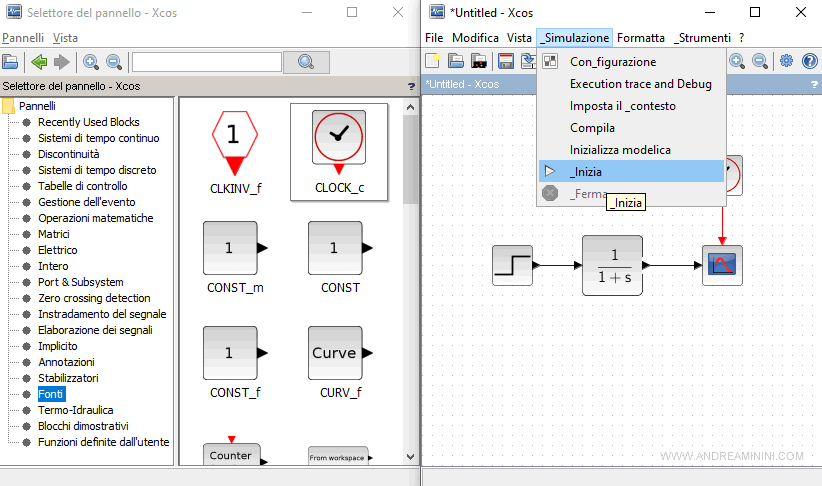
Task: Select the CONST_f block
Action: (x=235, y=362)
